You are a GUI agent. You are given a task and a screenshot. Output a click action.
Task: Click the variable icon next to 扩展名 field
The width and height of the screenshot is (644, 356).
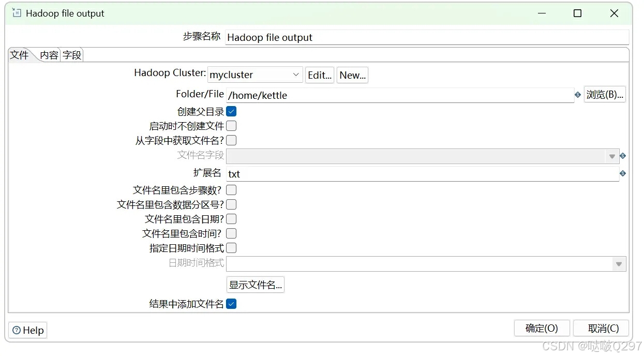622,174
